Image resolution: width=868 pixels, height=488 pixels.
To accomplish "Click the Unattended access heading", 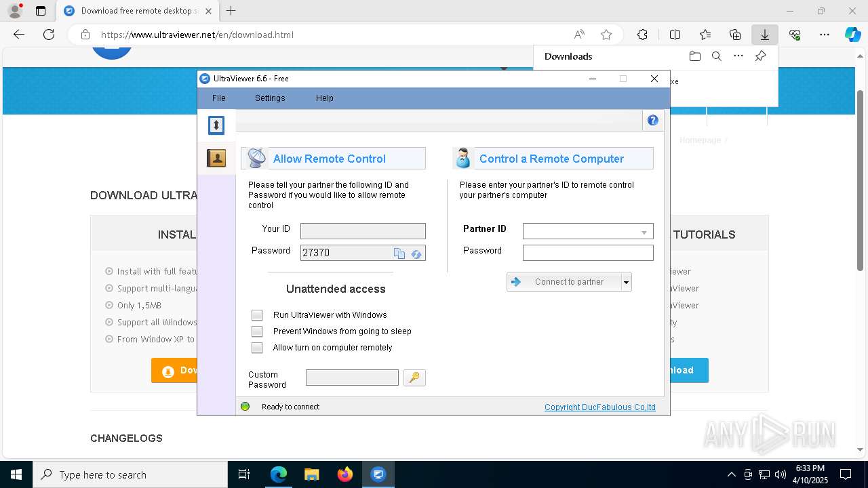I will tap(336, 289).
